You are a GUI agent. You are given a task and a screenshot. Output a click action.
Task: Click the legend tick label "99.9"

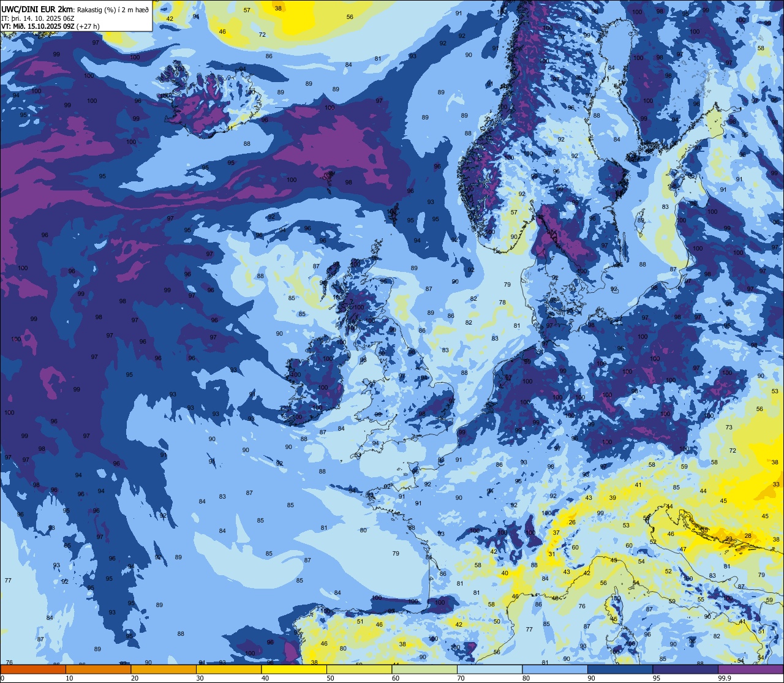click(x=725, y=678)
